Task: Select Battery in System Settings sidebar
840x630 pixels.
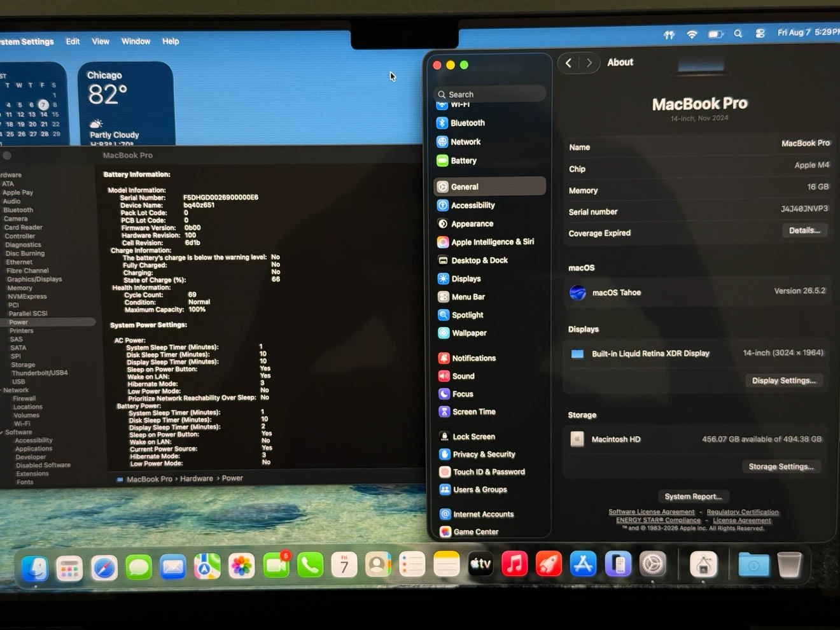Action: (x=490, y=161)
